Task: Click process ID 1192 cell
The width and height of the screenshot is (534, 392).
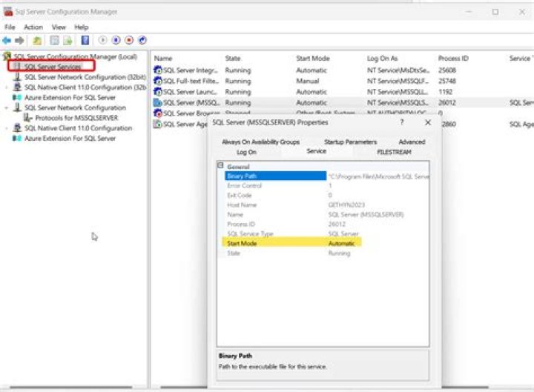Action: (x=445, y=92)
